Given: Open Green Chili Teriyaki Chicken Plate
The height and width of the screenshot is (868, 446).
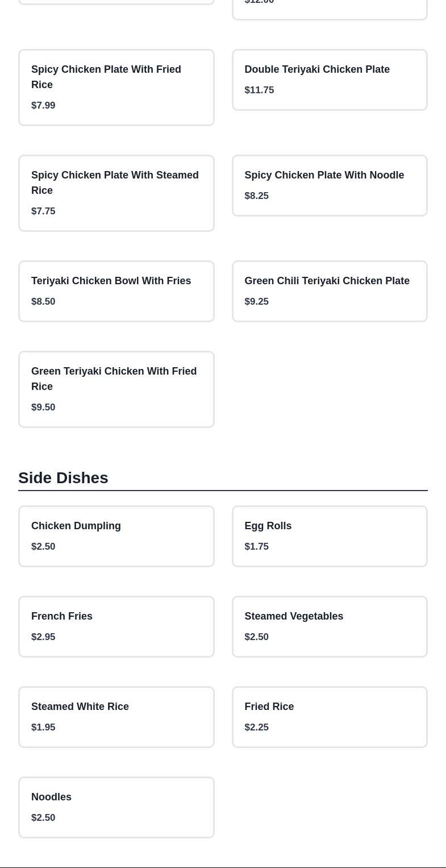Looking at the screenshot, I should [x=329, y=291].
